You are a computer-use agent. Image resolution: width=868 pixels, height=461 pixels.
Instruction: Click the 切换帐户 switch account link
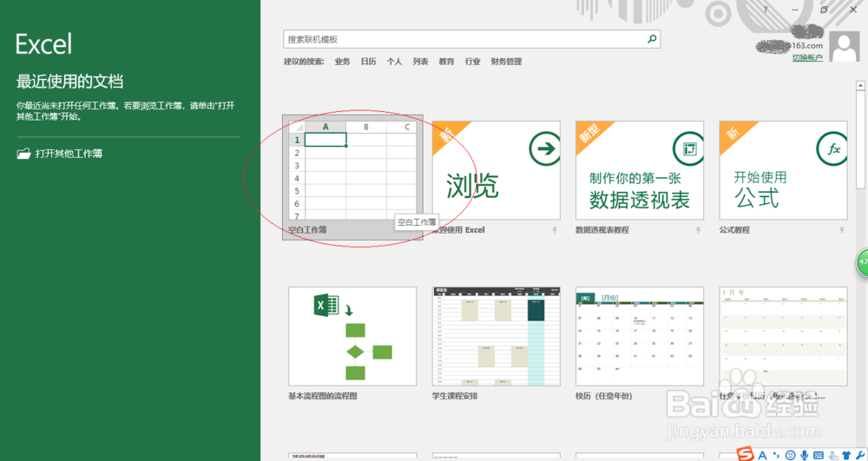pyautogui.click(x=807, y=57)
